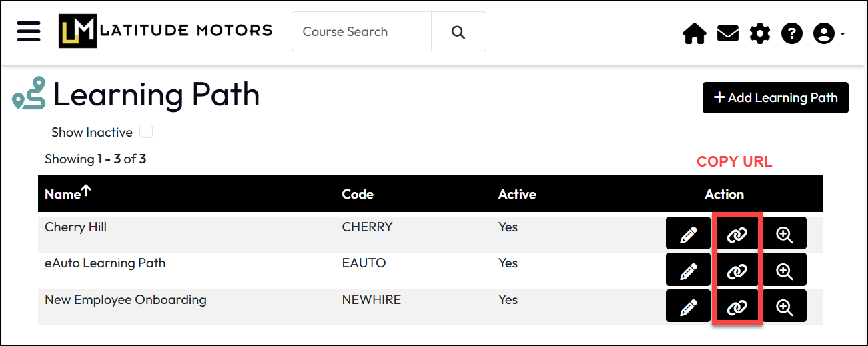Expand the user profile dropdown

pos(829,33)
